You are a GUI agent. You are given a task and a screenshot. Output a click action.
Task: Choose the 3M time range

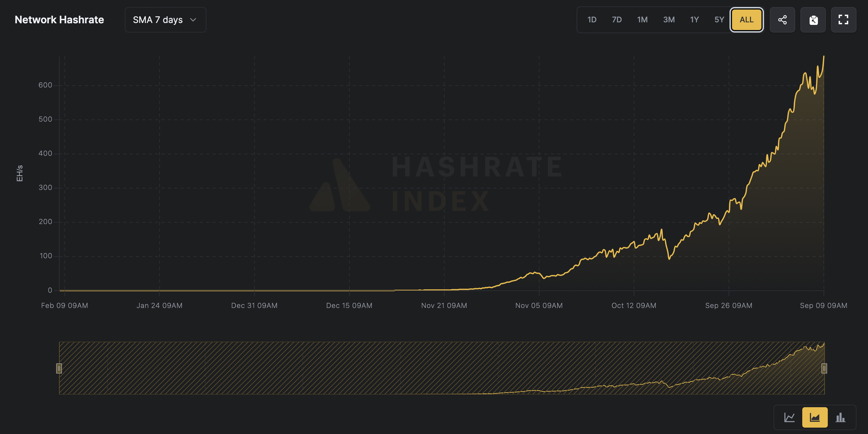[669, 20]
